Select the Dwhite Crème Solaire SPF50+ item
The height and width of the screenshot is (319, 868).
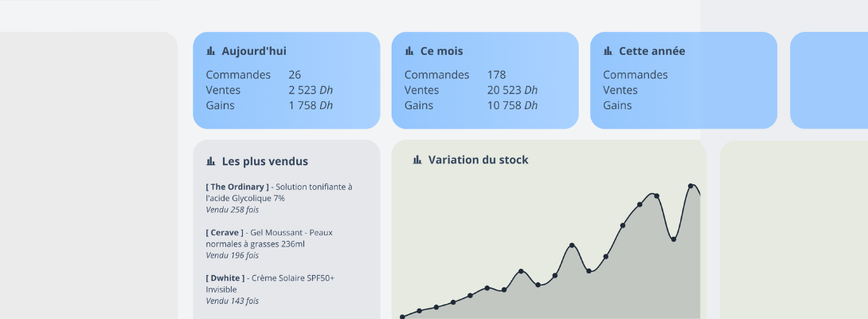click(270, 283)
